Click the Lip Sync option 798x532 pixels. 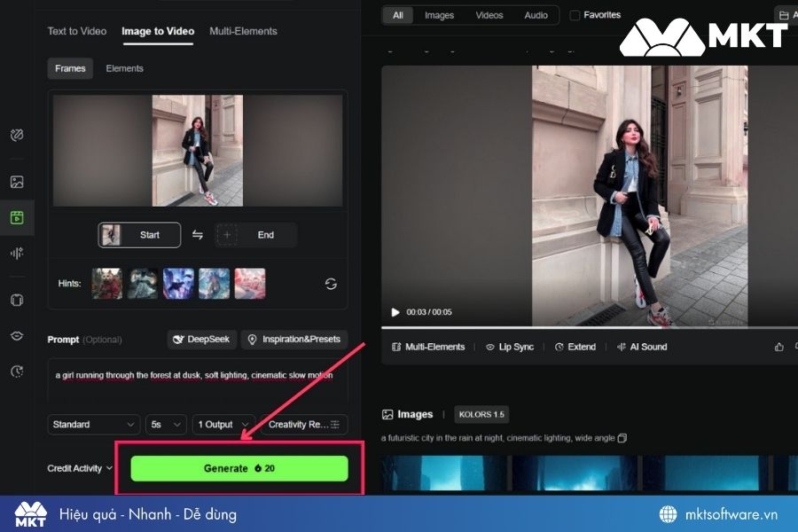pos(509,347)
